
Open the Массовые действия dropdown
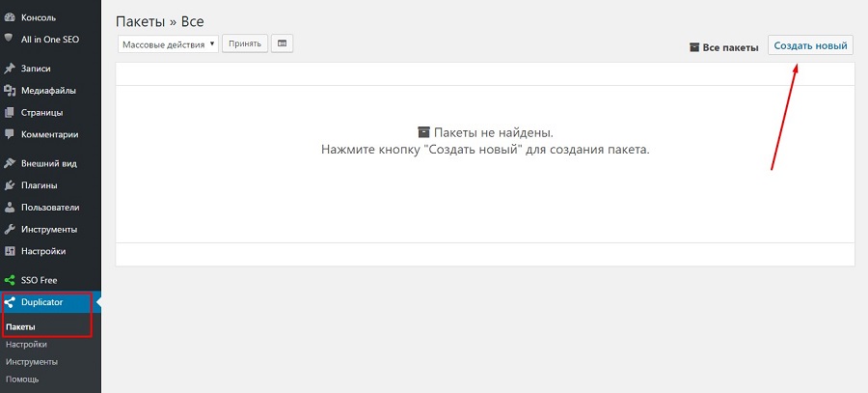168,44
